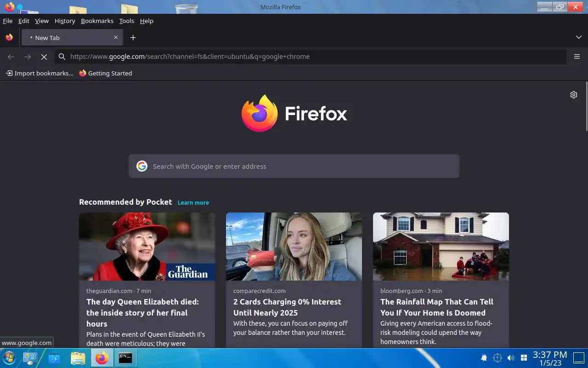Open 'The Rainfall Map' article headline
588x368 pixels.
437,307
